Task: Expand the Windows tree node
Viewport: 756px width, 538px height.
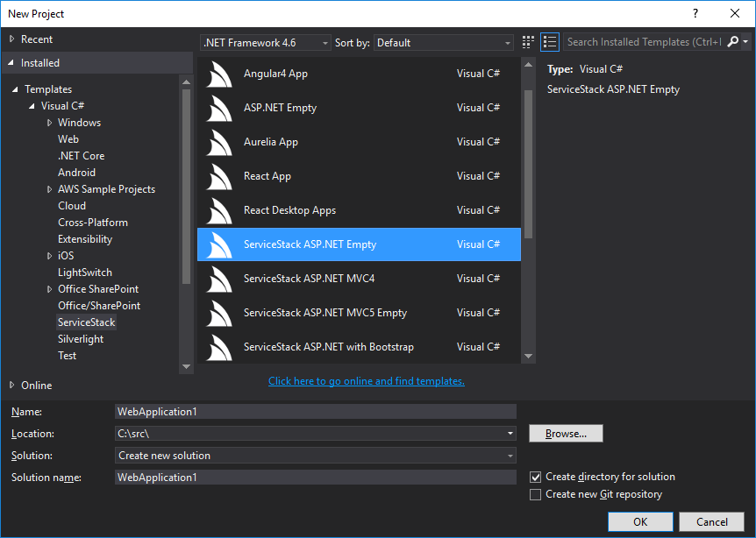Action: [x=49, y=123]
